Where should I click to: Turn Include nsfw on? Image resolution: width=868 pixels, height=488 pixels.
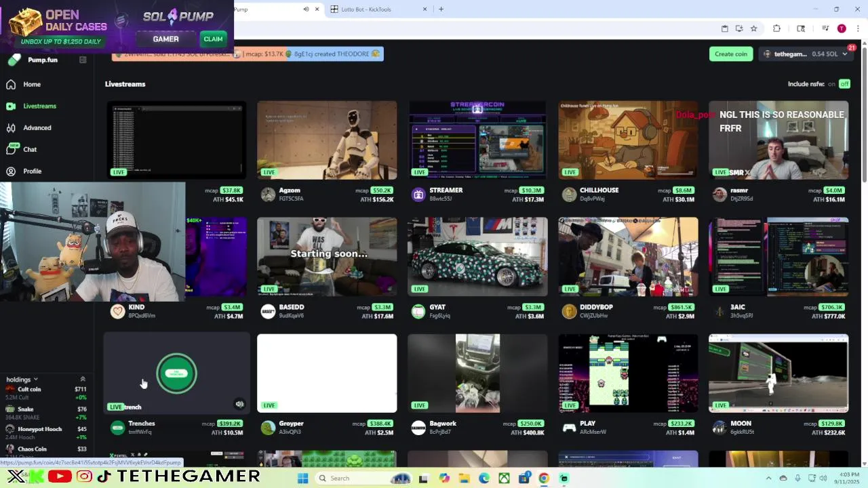pos(831,84)
